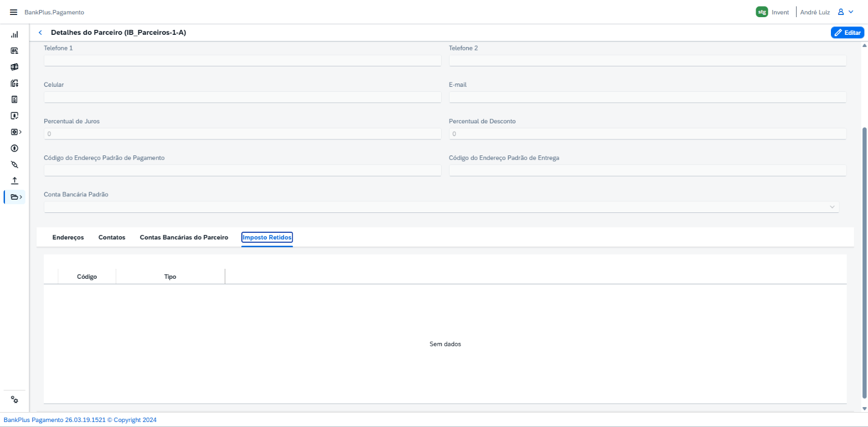Screen dimensions: 868x427
Task: Click the money bills icon in sidebar
Action: pos(15,67)
